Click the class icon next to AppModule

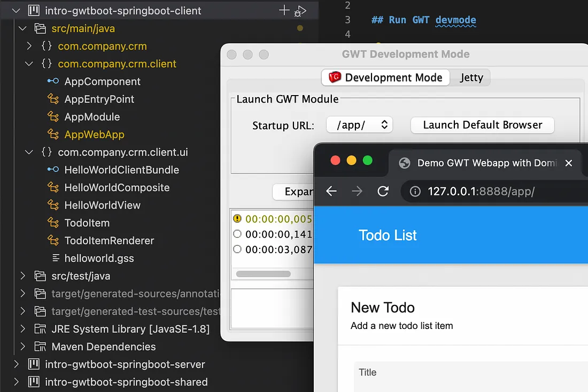click(x=53, y=116)
